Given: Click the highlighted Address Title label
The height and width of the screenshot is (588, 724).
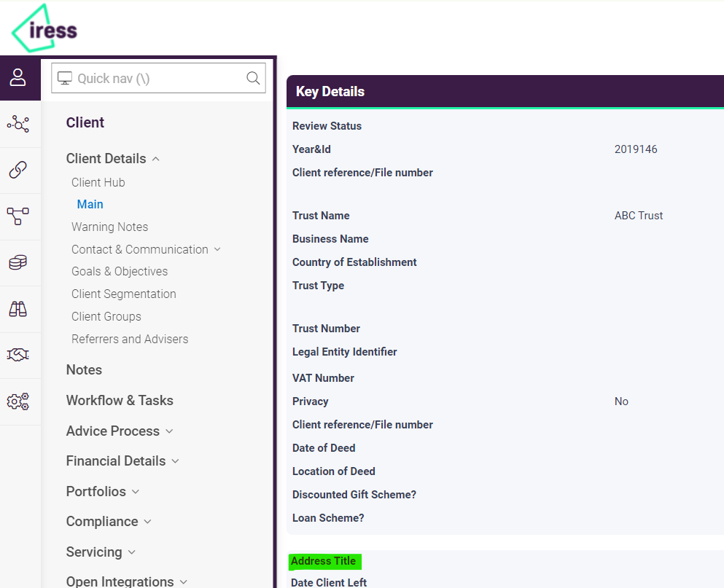Looking at the screenshot, I should (x=324, y=561).
